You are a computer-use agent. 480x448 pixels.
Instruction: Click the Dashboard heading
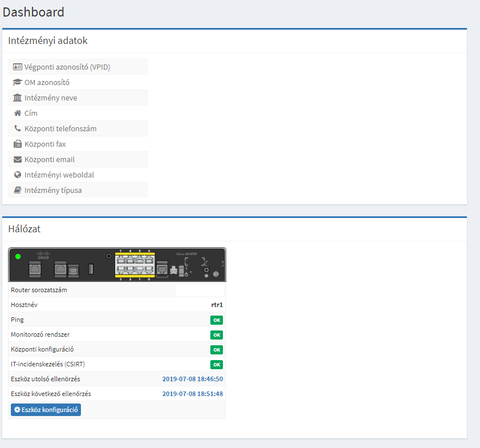tap(33, 12)
